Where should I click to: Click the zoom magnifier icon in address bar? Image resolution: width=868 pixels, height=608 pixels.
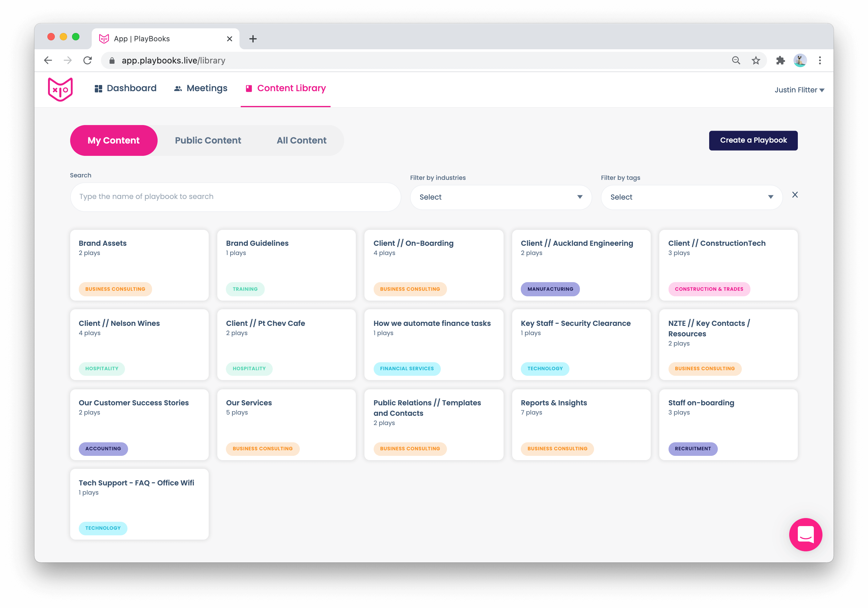point(736,61)
